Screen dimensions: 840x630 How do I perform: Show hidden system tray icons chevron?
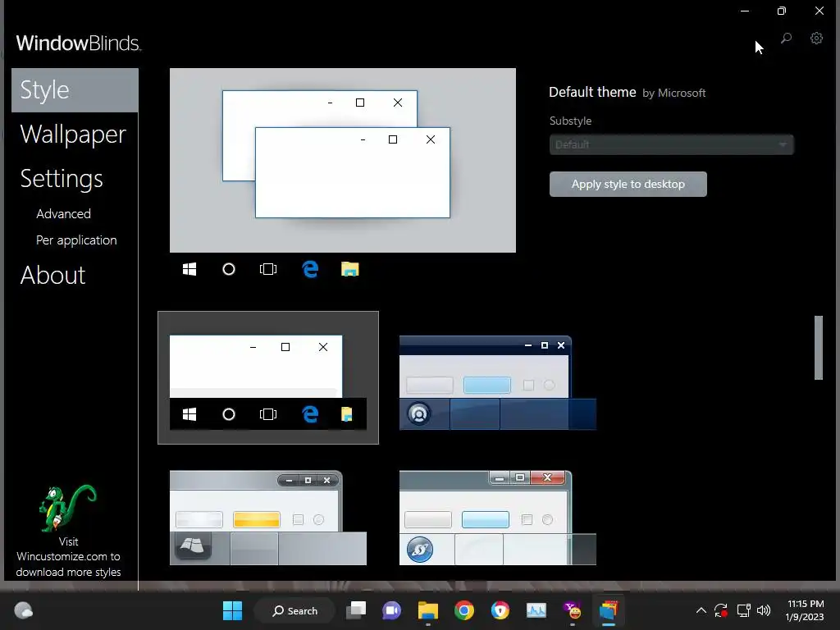[x=701, y=610]
